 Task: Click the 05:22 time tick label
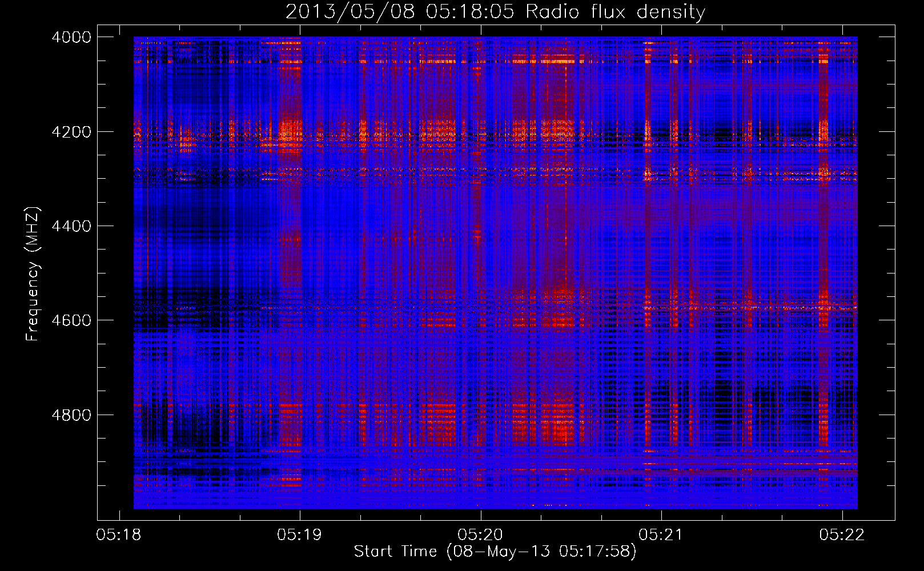pos(842,535)
